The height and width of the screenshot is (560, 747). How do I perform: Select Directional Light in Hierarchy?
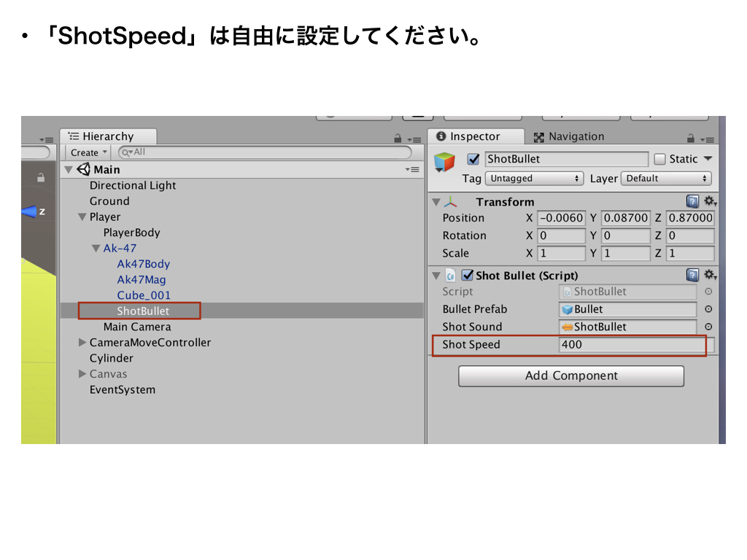click(x=133, y=185)
